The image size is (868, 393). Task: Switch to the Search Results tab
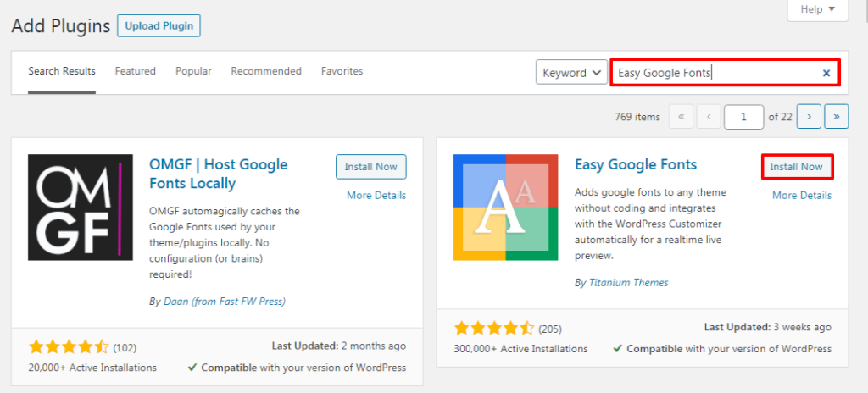tap(62, 71)
